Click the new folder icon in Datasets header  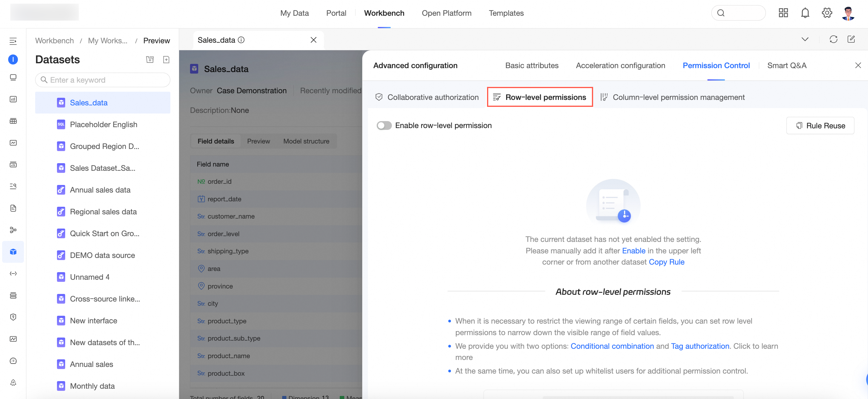pos(150,60)
